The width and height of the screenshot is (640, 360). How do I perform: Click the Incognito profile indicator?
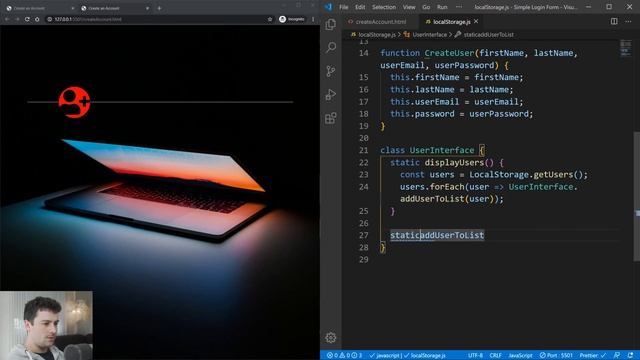[x=292, y=19]
